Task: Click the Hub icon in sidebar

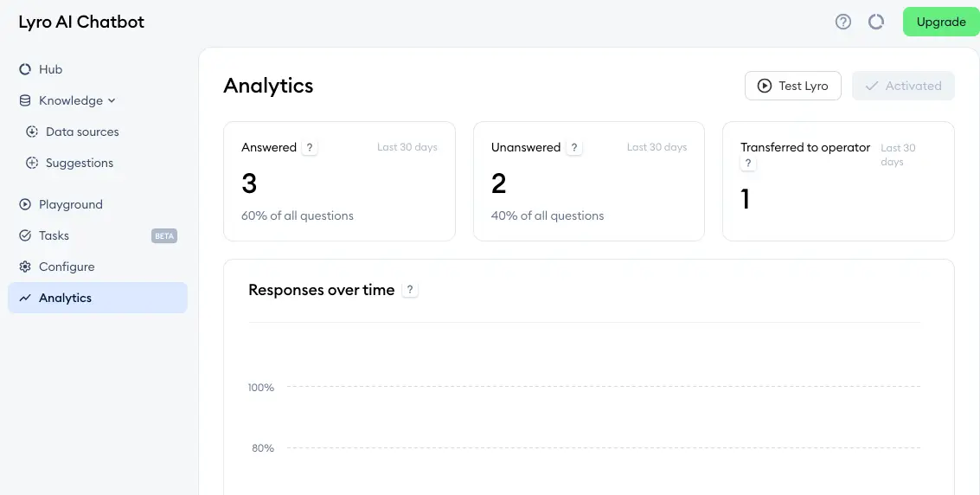Action: pyautogui.click(x=25, y=69)
